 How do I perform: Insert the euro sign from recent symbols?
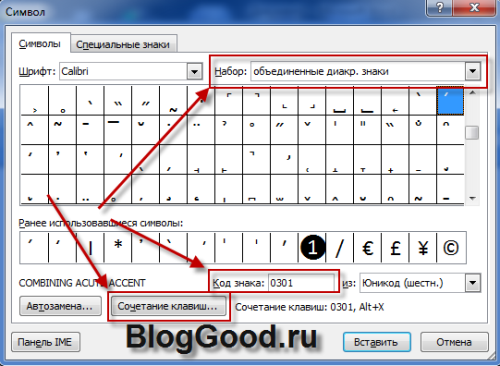coord(367,248)
